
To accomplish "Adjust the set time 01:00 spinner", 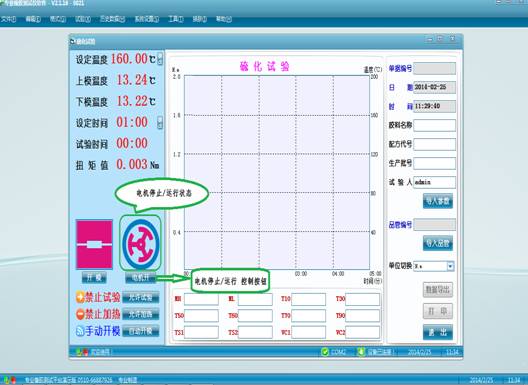I will (x=160, y=122).
